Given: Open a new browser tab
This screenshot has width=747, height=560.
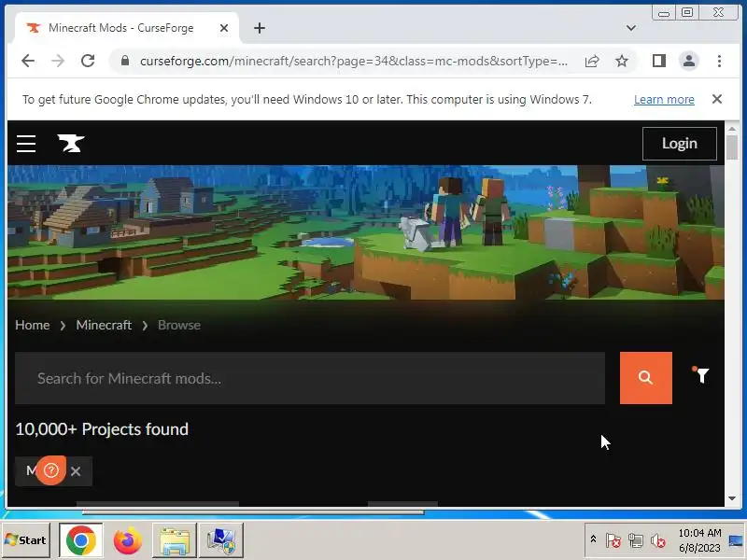Looking at the screenshot, I should tap(260, 28).
